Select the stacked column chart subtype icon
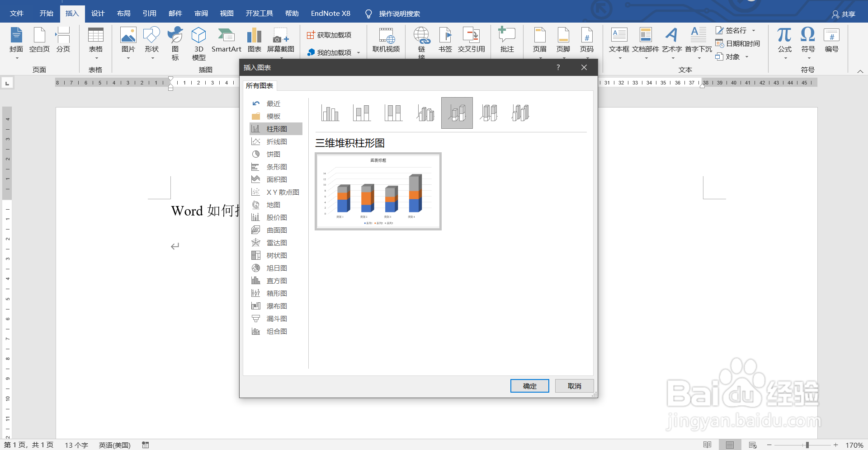Viewport: 868px width, 450px height. (362, 113)
